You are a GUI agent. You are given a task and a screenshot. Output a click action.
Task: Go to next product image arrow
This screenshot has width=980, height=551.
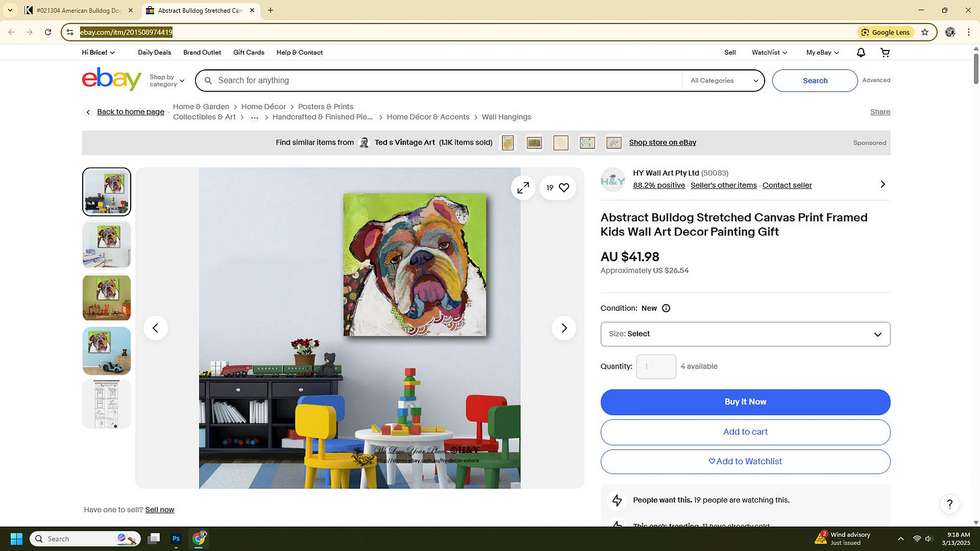click(x=564, y=328)
